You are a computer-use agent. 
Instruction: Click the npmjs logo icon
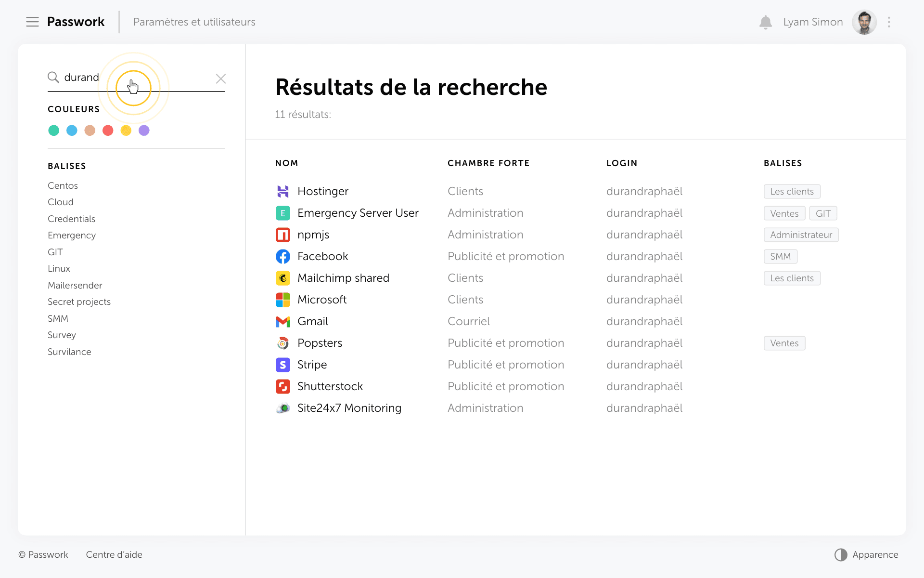point(283,235)
